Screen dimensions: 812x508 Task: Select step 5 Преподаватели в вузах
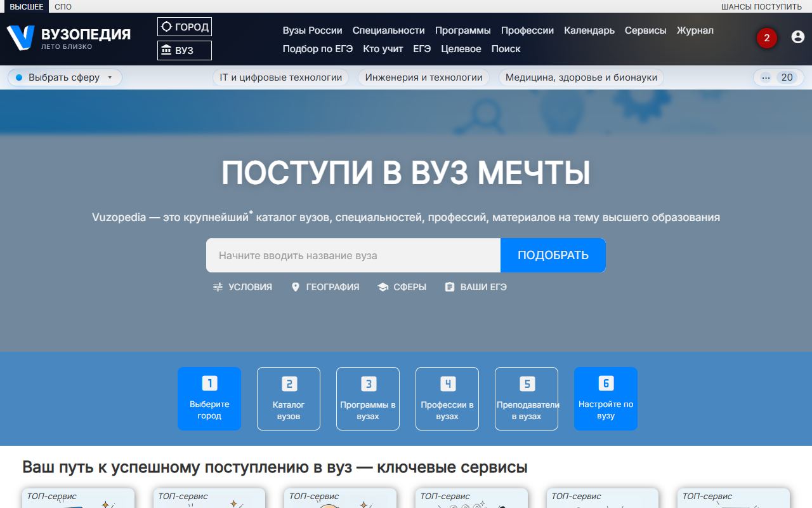[527, 399]
